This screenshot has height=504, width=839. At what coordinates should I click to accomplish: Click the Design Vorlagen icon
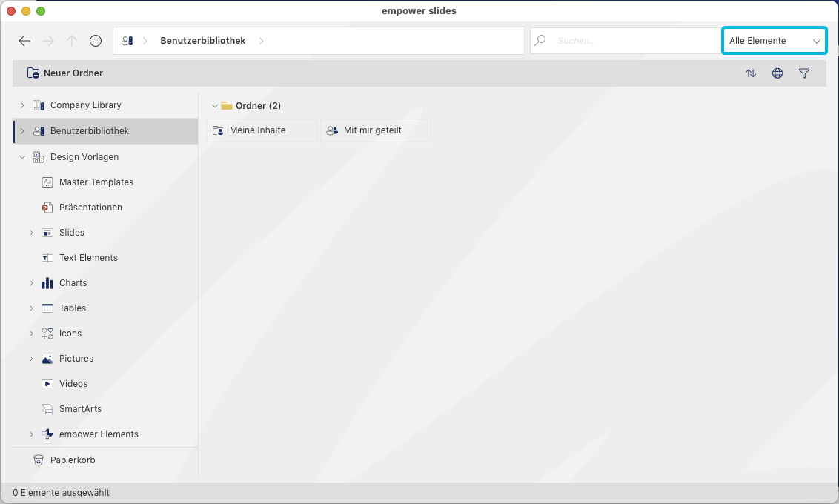click(x=39, y=157)
